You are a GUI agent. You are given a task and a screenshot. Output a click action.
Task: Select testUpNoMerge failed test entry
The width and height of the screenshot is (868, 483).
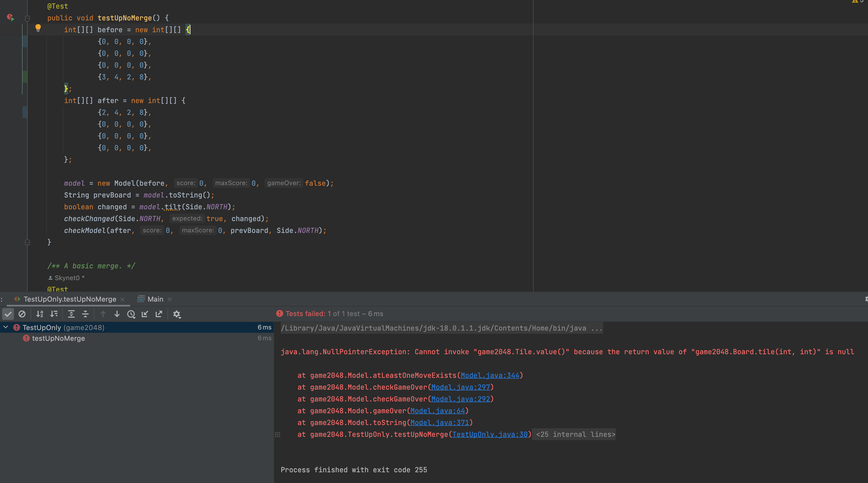click(x=58, y=338)
